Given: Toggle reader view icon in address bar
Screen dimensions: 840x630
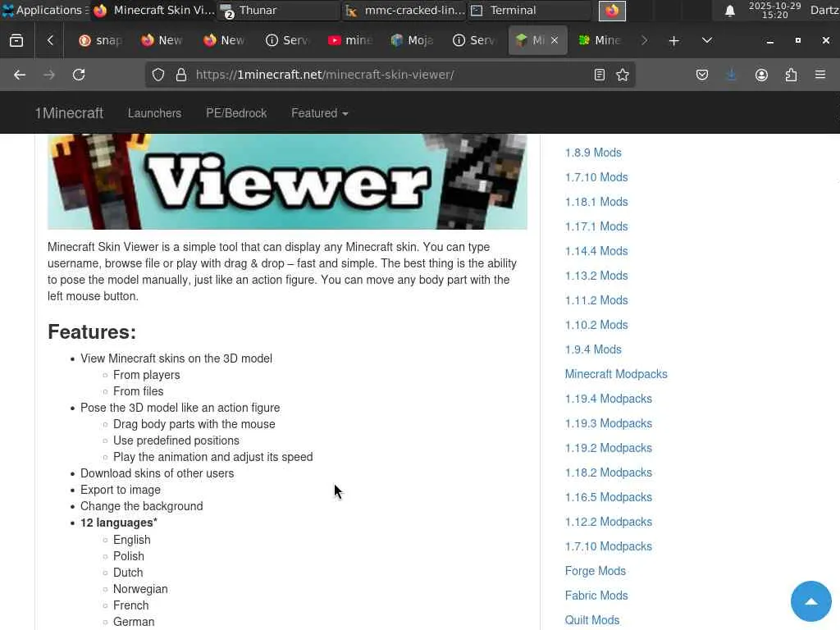Looking at the screenshot, I should coord(600,75).
